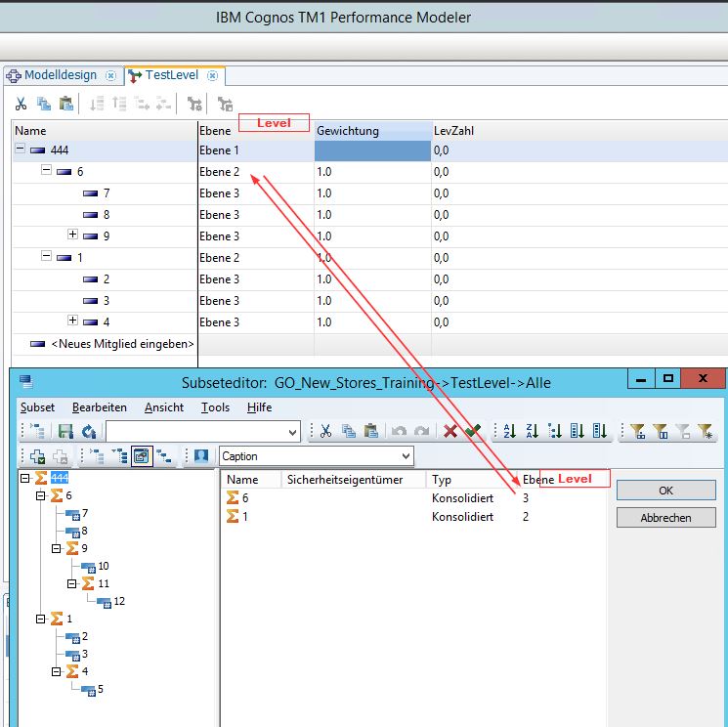Open the Subset menu
The image size is (728, 727).
(37, 407)
